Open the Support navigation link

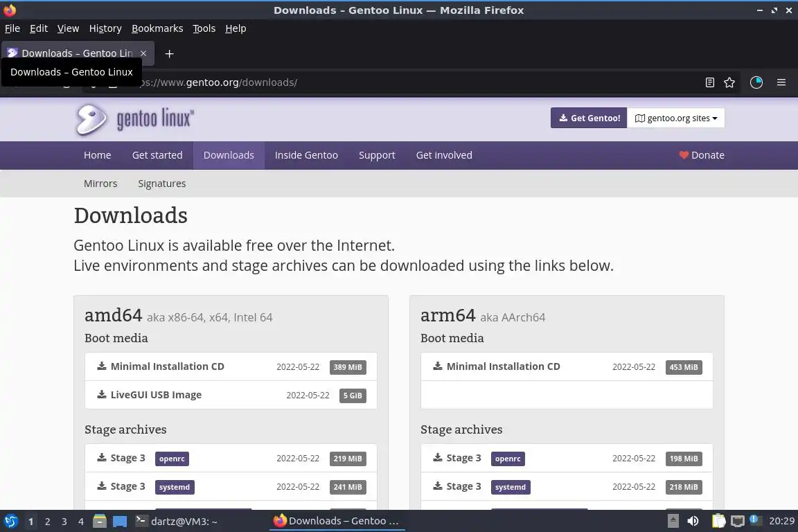point(377,155)
